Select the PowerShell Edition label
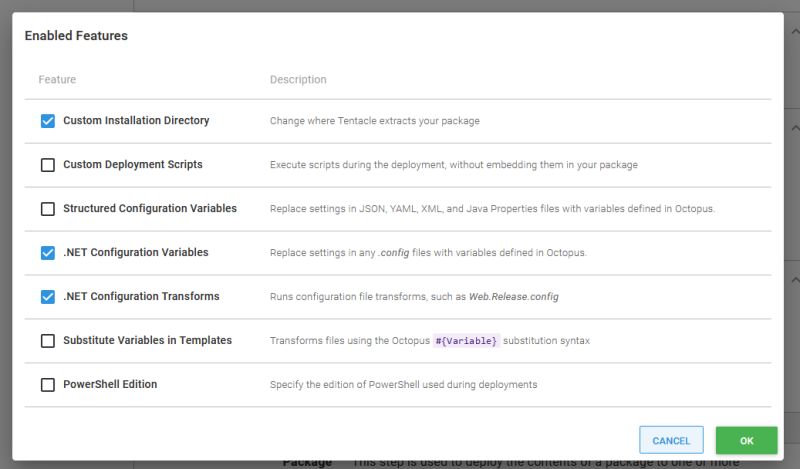This screenshot has width=800, height=469. [x=110, y=384]
